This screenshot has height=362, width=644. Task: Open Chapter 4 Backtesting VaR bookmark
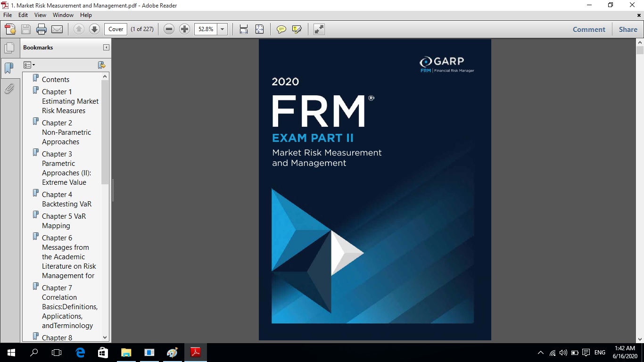(66, 199)
